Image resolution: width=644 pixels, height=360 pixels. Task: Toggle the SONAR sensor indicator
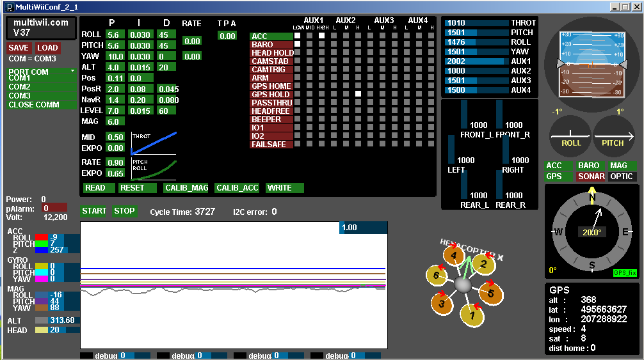591,176
